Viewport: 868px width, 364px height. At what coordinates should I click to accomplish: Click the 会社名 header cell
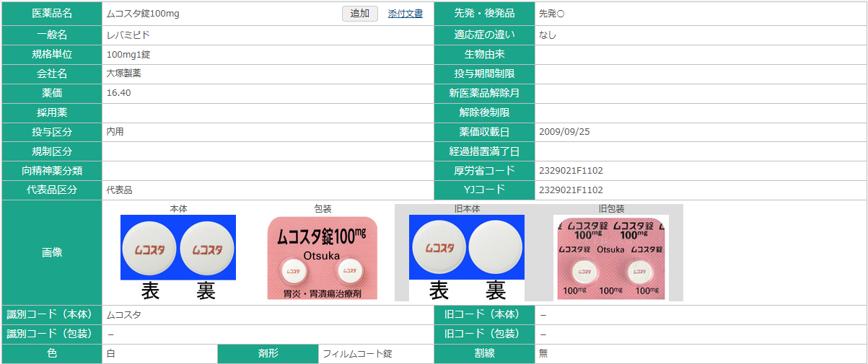(x=52, y=74)
